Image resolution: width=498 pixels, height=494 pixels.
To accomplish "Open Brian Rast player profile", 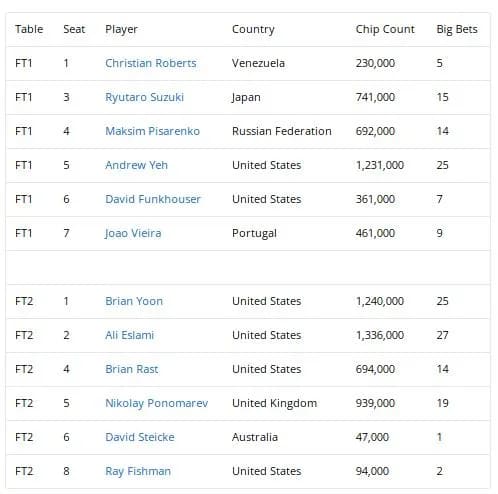I will pyautogui.click(x=132, y=369).
